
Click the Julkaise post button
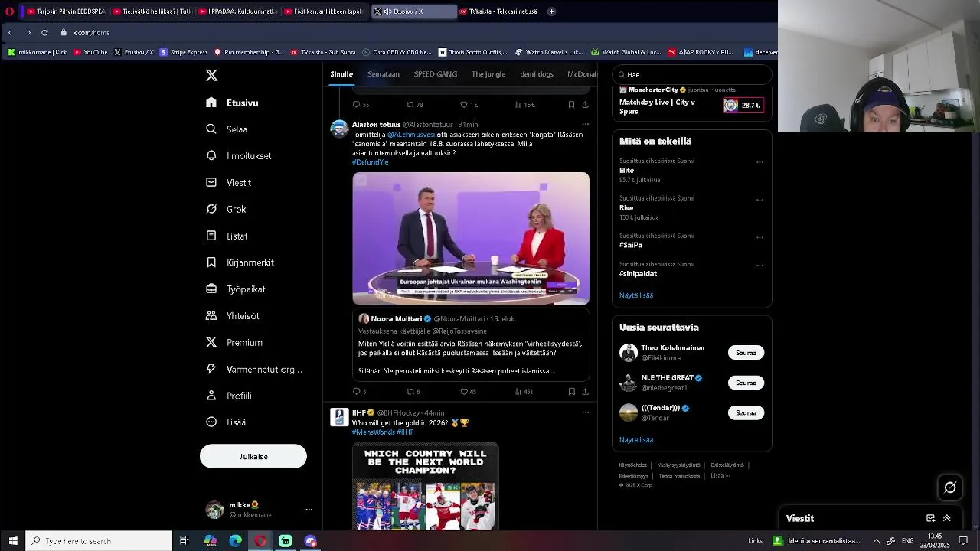253,456
